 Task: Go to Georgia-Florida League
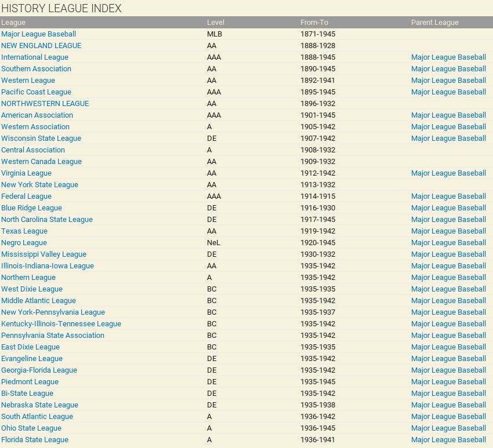39,371
